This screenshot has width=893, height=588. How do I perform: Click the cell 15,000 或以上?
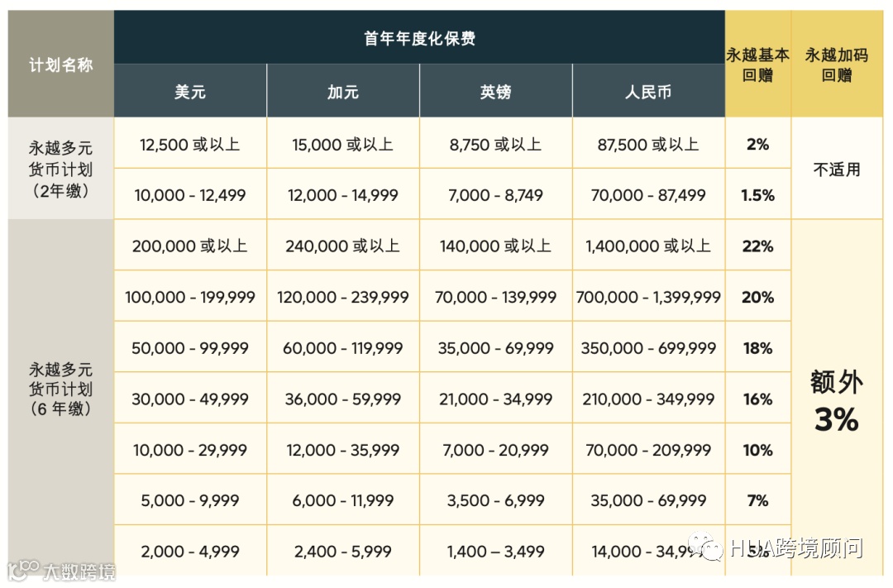tap(343, 144)
